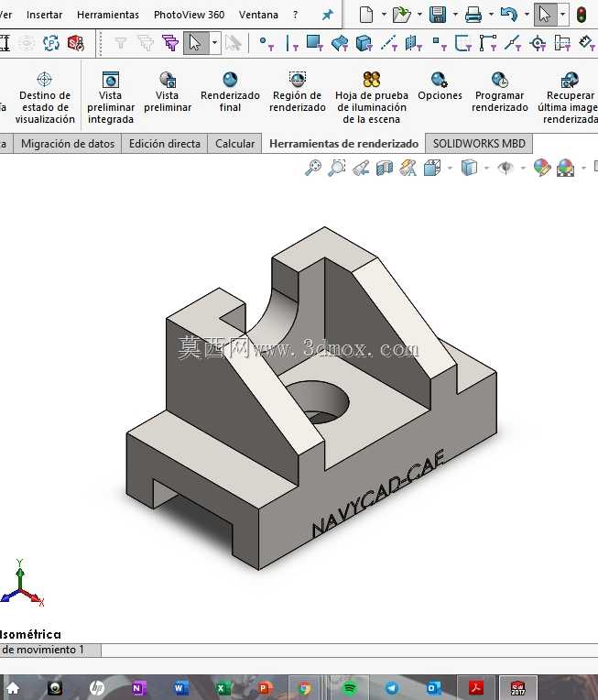This screenshot has height=700, width=598.
Task: Open the Ventana menu
Action: tap(258, 15)
